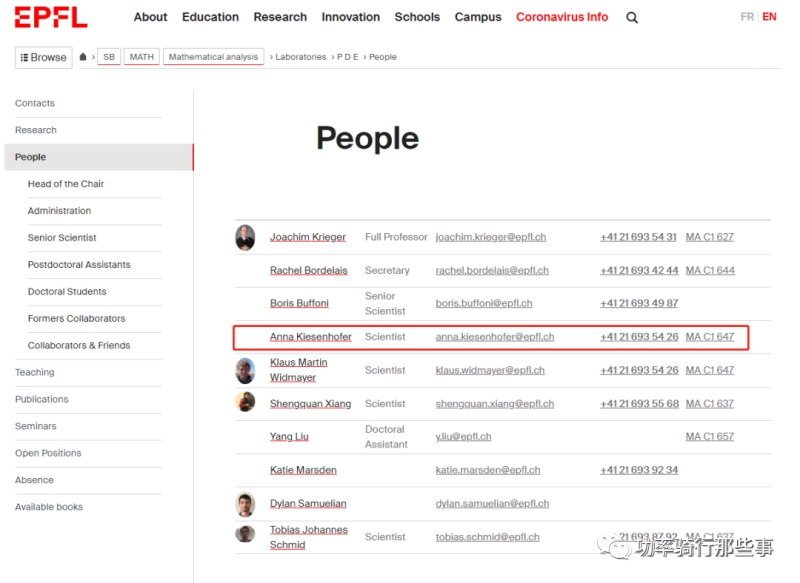Open Anna Kiesenhofer's profile link
The width and height of the screenshot is (800, 583).
(311, 337)
